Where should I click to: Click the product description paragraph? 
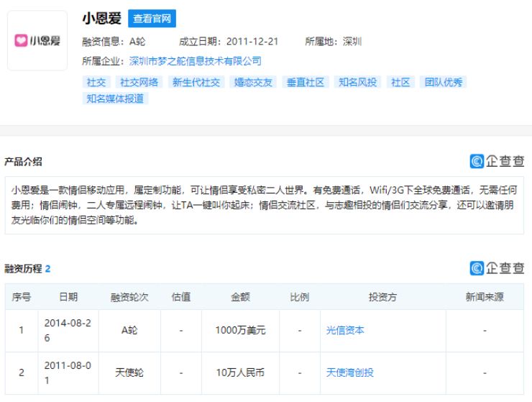(x=265, y=205)
